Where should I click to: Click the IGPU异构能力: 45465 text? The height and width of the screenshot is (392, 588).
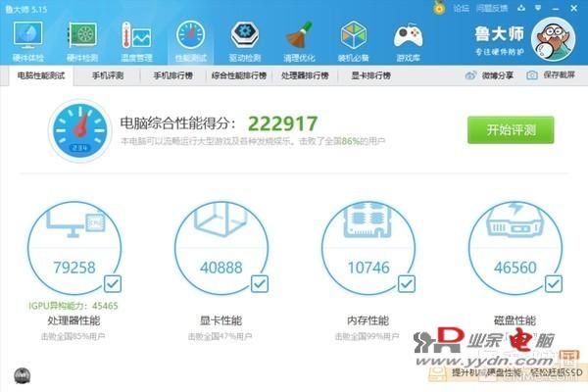pyautogui.click(x=73, y=306)
